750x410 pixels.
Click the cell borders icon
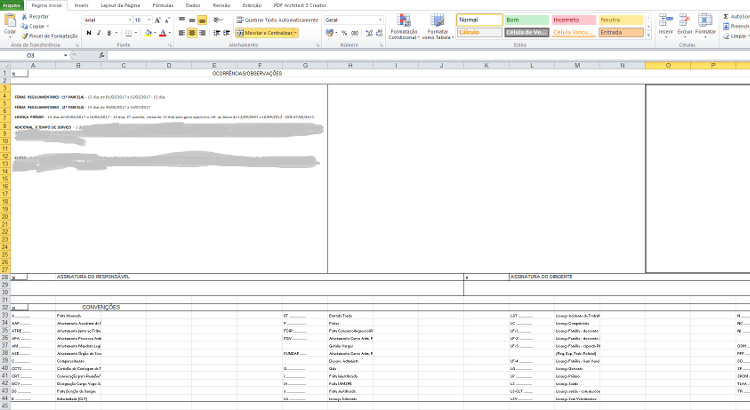coord(128,33)
